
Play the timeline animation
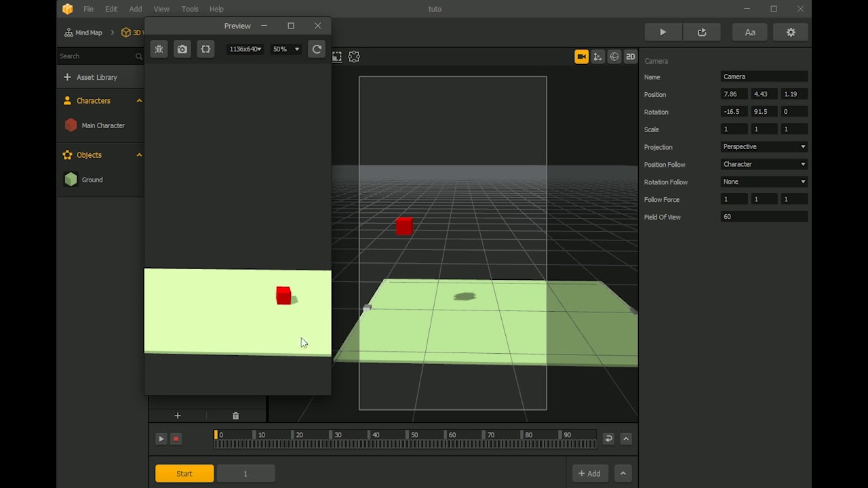[x=161, y=439]
